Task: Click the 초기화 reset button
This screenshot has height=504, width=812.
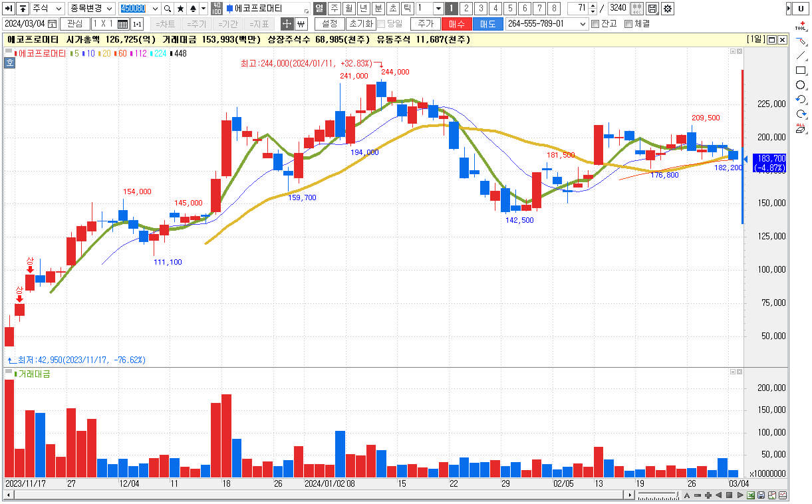Action: 360,24
